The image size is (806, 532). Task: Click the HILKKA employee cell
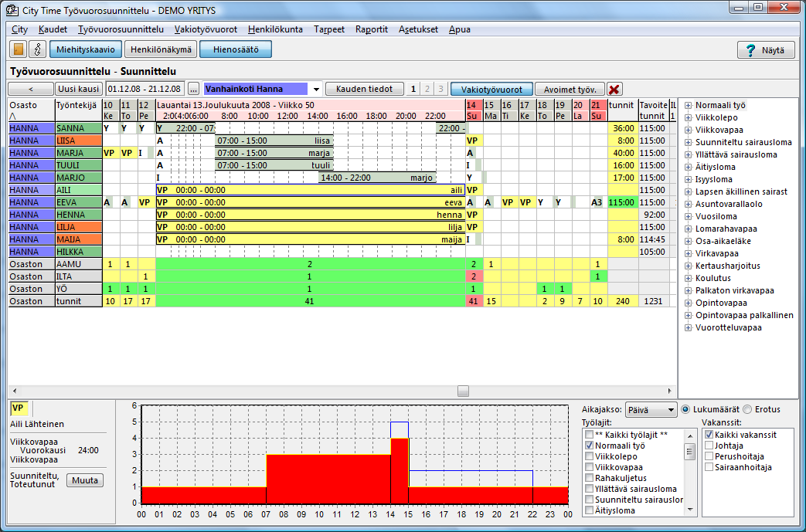click(x=79, y=252)
